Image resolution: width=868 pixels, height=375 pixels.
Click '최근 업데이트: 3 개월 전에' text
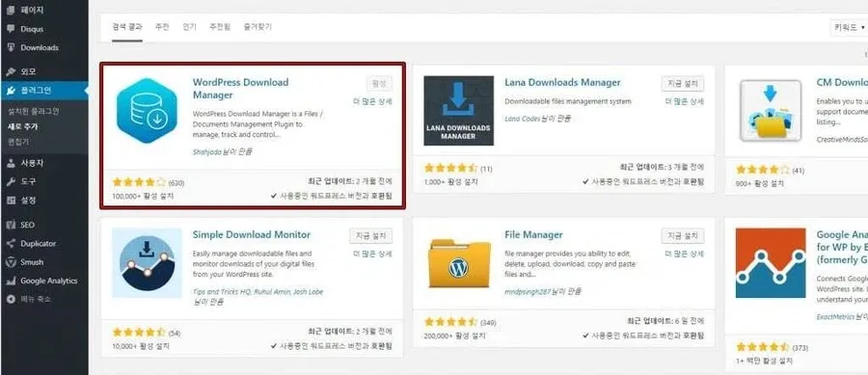[x=662, y=167]
